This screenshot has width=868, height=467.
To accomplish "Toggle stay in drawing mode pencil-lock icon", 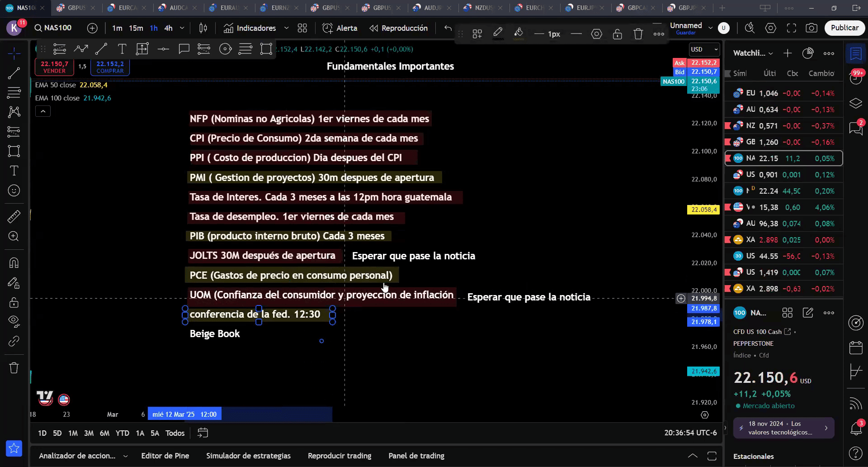I will tap(14, 283).
